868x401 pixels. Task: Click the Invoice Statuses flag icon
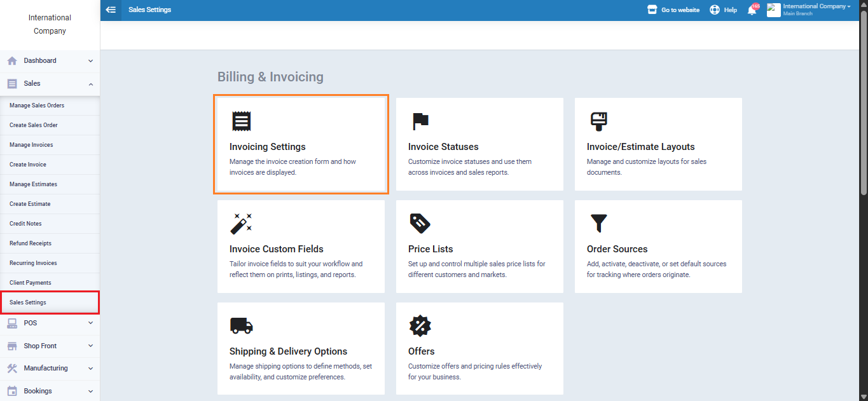(x=420, y=121)
